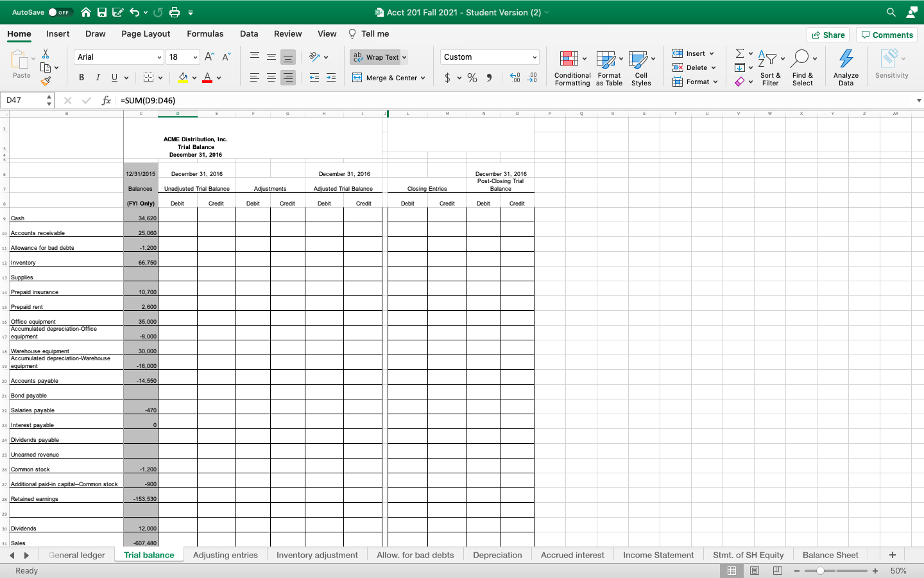The height and width of the screenshot is (578, 924).
Task: Open the Formulas ribbon tab
Action: [x=205, y=34]
